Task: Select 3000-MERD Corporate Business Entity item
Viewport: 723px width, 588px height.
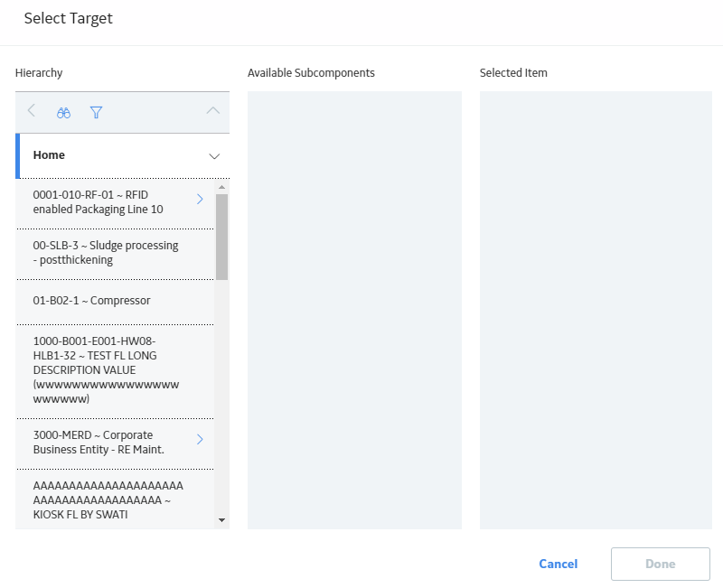Action: coord(116,443)
